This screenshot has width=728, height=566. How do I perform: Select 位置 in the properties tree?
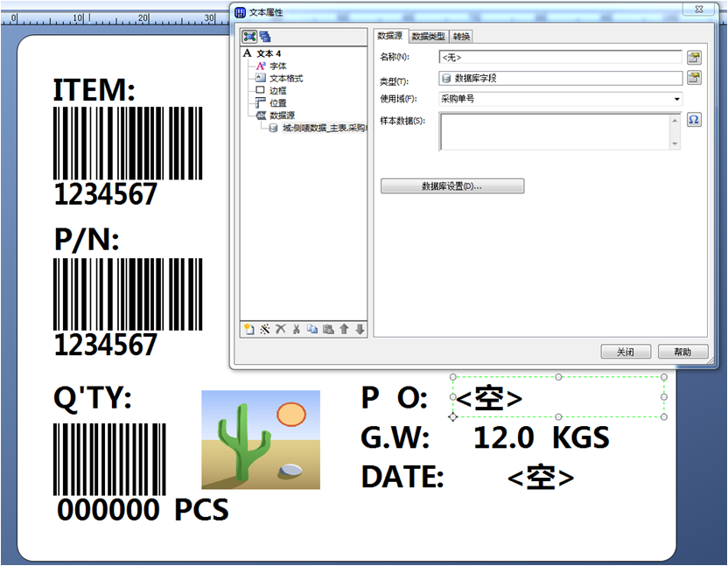(277, 102)
